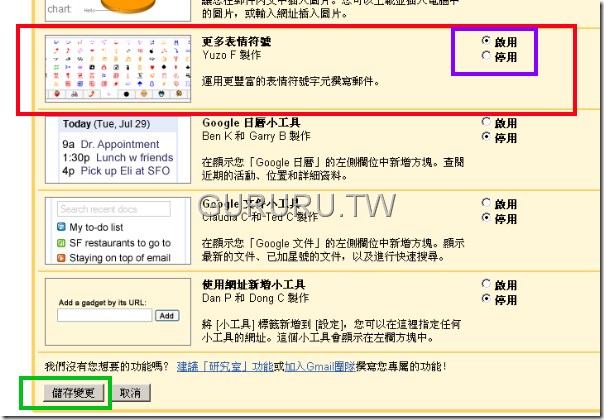
Task: Open the 建議「研究室」功能 link
Action: pos(225,366)
